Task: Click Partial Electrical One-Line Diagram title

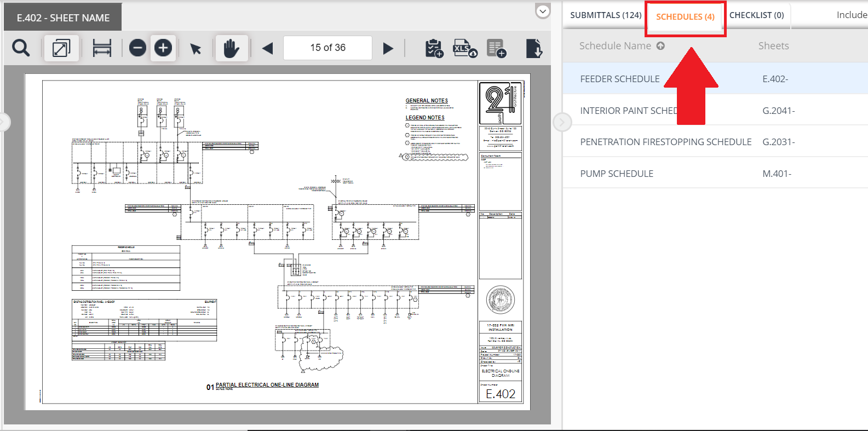Action: (267, 385)
